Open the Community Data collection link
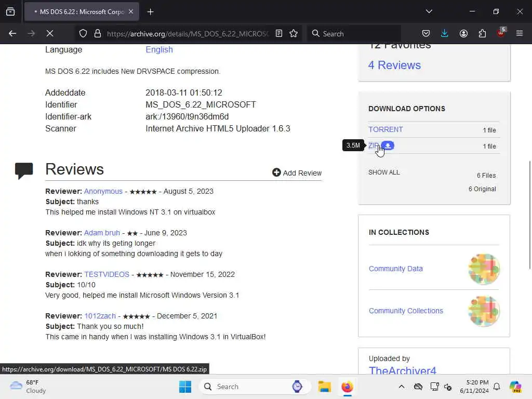The image size is (532, 399). [x=395, y=269]
